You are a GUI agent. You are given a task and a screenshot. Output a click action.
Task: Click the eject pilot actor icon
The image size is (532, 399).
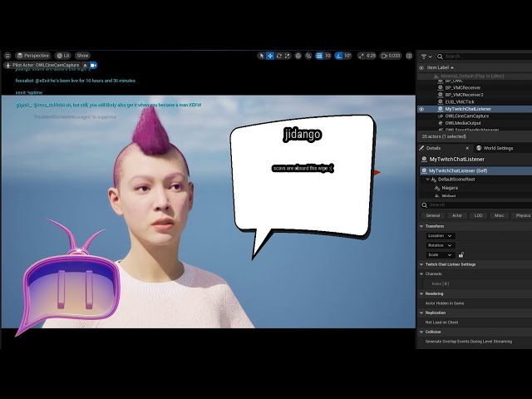click(85, 65)
